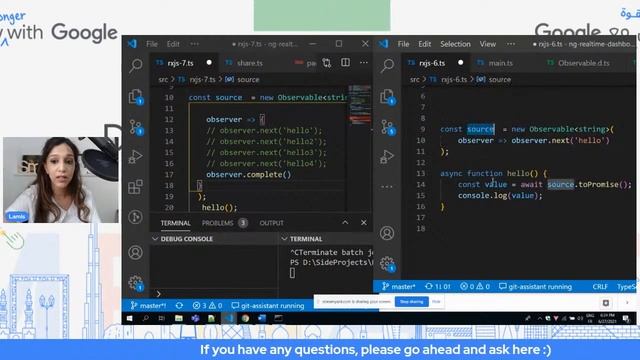Click Hide link beside Stop sharing
Viewport: 640px width, 360px height.
[x=436, y=302]
